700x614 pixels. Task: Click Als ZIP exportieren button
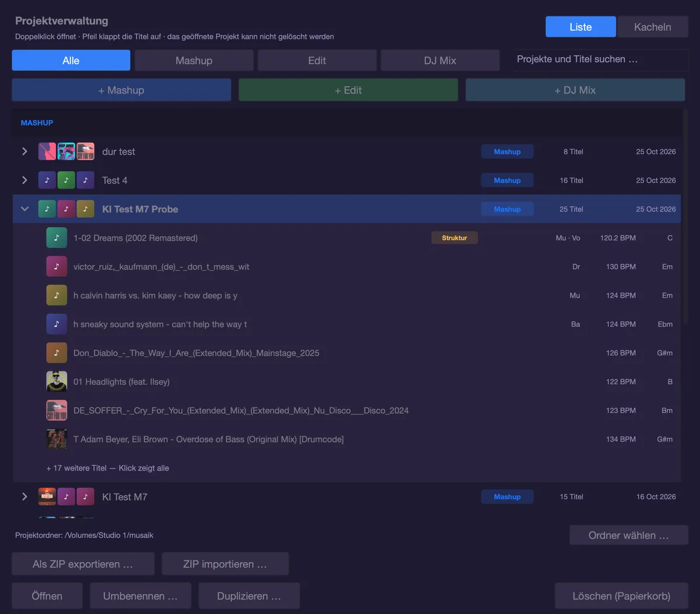(x=83, y=564)
